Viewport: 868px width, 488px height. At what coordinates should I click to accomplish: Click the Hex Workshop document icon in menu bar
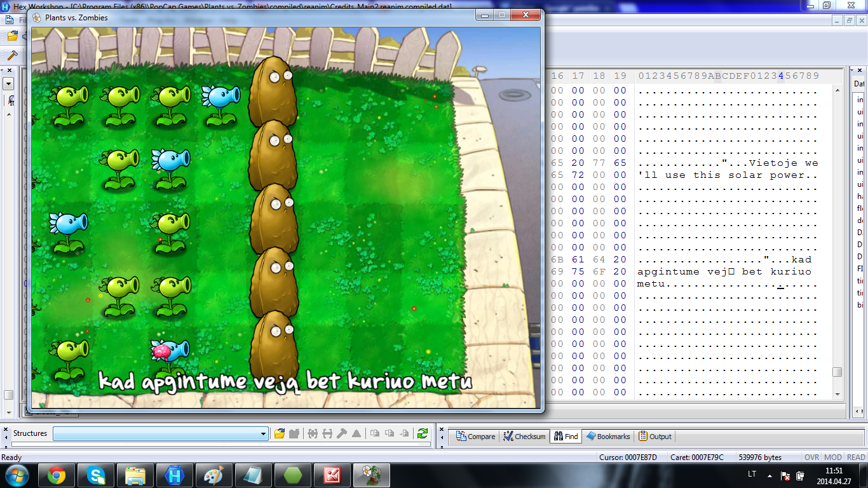tap(9, 20)
